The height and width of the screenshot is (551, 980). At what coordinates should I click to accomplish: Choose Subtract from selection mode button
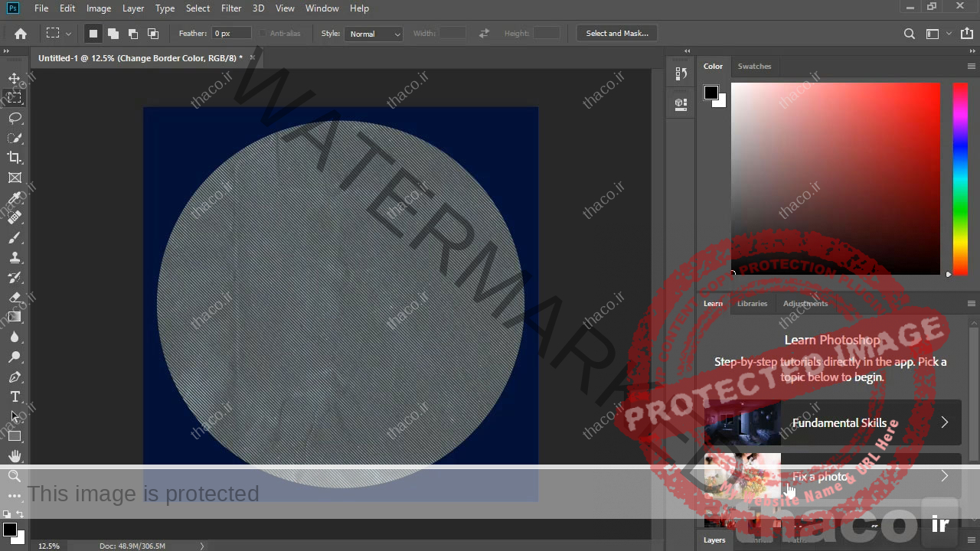pyautogui.click(x=133, y=34)
